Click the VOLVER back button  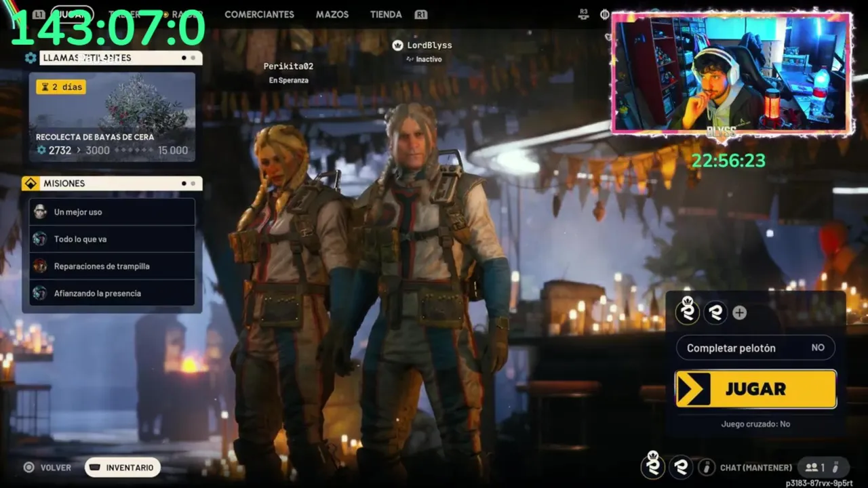(x=56, y=468)
